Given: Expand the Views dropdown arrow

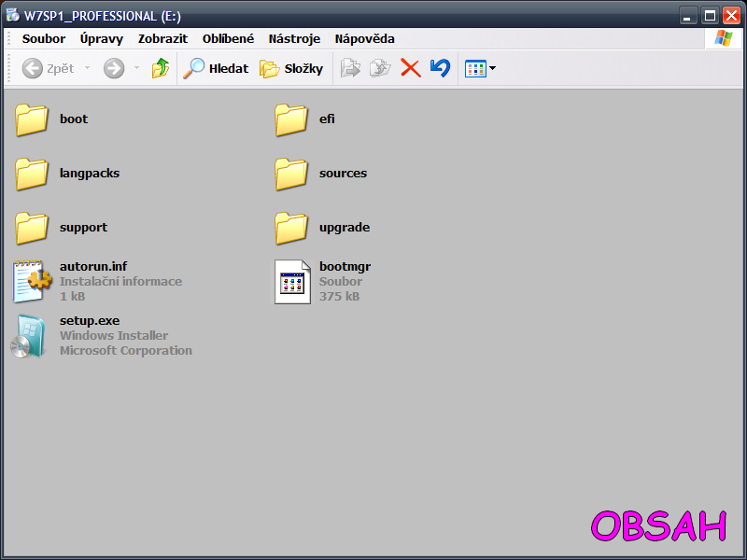Looking at the screenshot, I should pos(493,68).
